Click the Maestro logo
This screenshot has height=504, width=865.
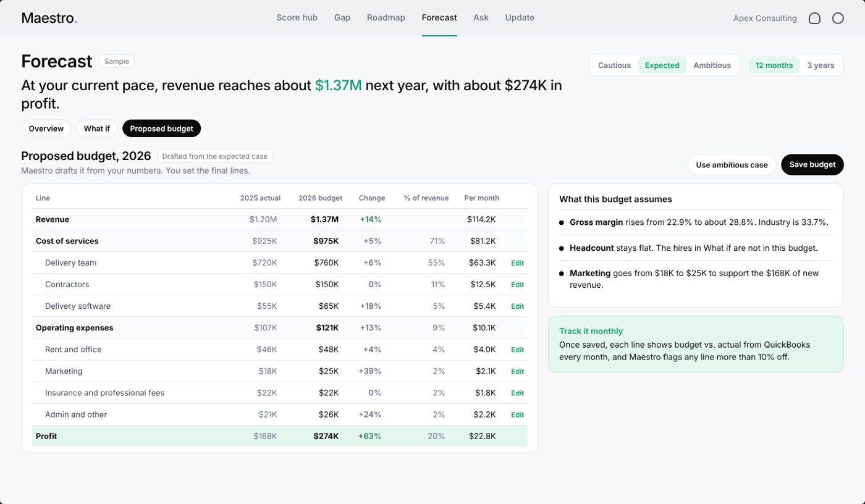(49, 18)
